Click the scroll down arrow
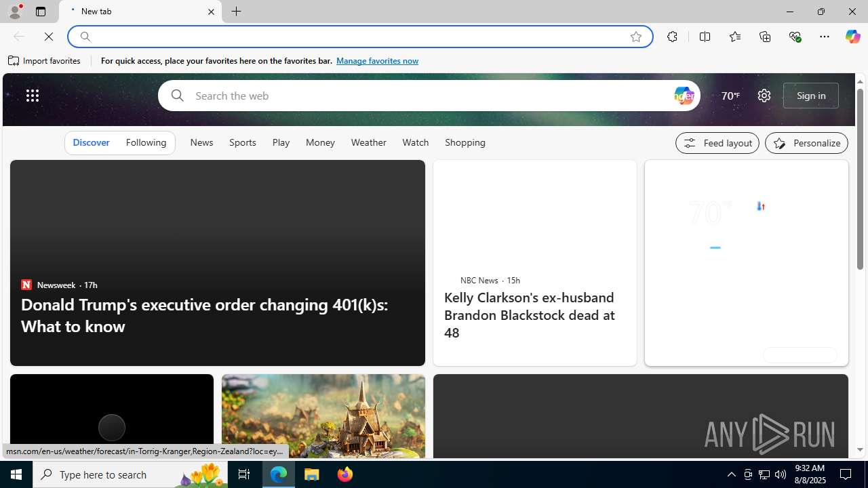 coord(860,450)
